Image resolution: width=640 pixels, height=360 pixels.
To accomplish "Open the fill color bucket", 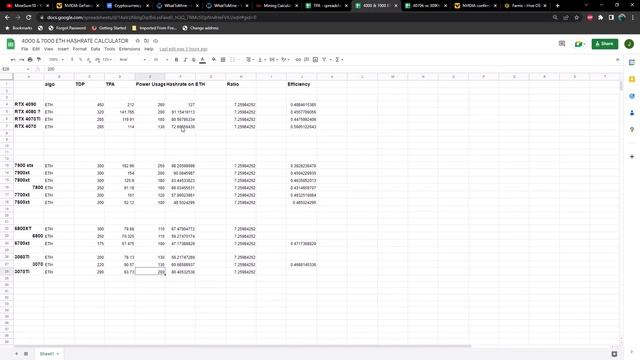I will point(214,60).
